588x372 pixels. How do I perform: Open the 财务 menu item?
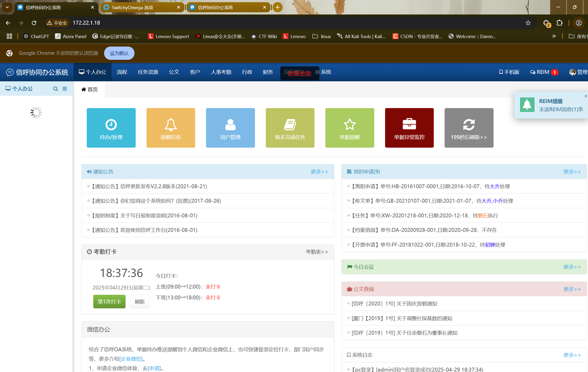pyautogui.click(x=268, y=72)
